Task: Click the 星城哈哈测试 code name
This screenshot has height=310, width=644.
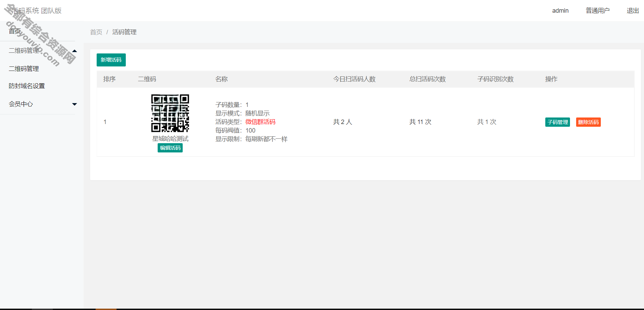Action: (x=170, y=139)
